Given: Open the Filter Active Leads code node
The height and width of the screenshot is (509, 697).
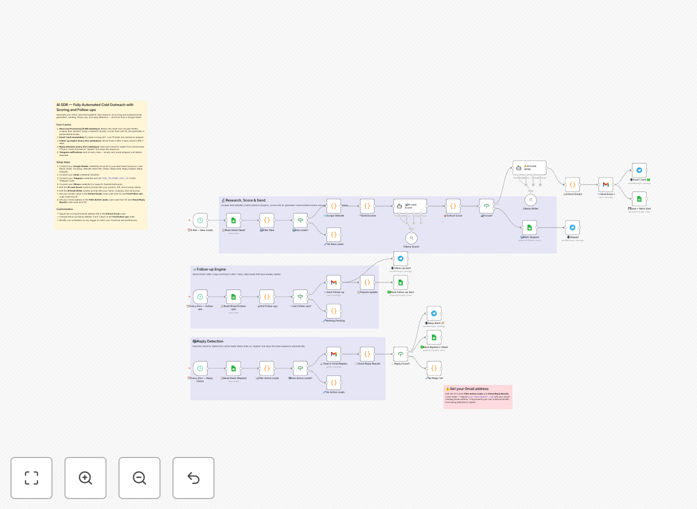Looking at the screenshot, I should tap(267, 368).
